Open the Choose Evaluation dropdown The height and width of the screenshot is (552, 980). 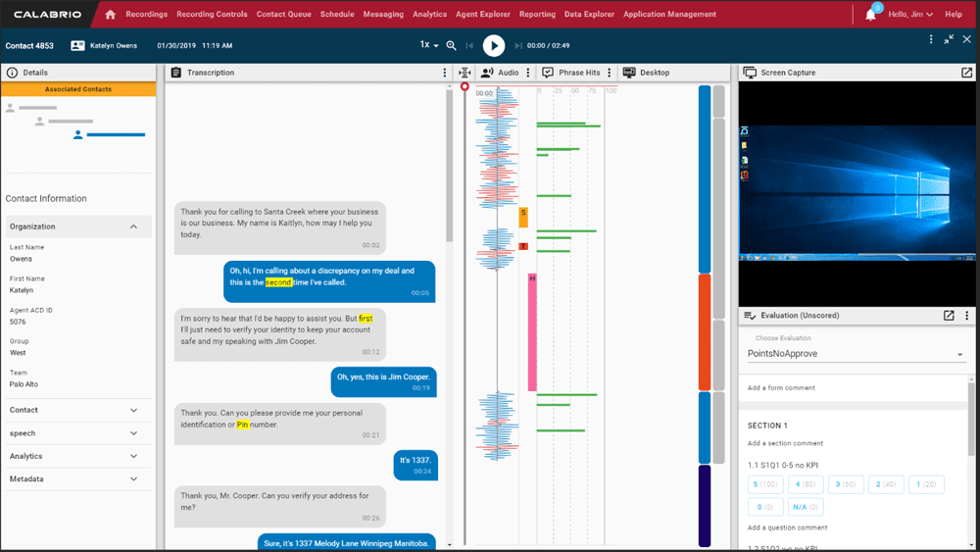tap(857, 354)
